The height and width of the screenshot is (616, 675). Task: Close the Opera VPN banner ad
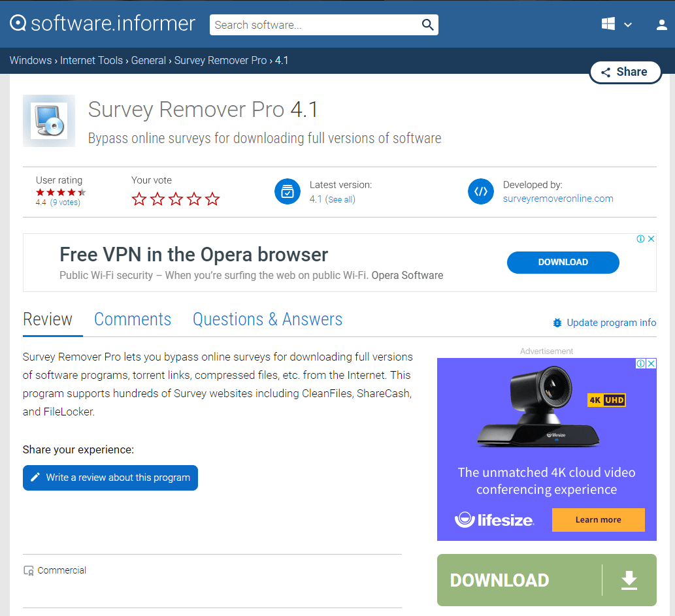[651, 239]
